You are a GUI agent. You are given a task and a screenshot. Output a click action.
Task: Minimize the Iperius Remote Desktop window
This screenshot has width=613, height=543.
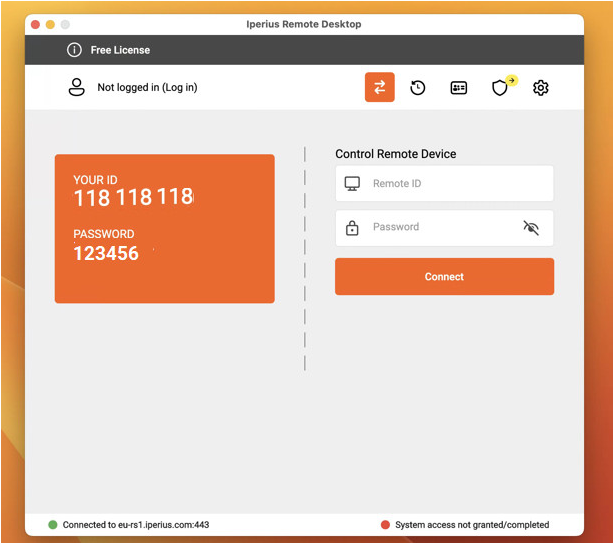pyautogui.click(x=50, y=24)
